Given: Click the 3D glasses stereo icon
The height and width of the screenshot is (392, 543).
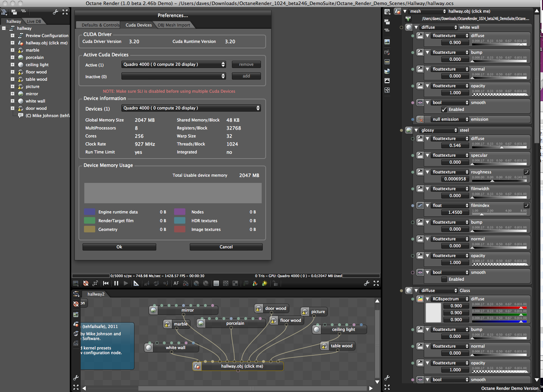Looking at the screenshot, I should point(186,283).
